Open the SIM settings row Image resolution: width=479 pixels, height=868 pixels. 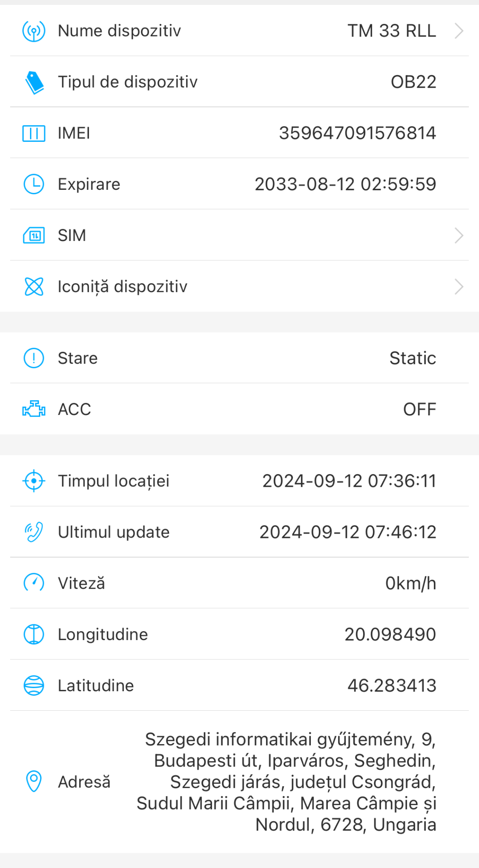point(240,235)
